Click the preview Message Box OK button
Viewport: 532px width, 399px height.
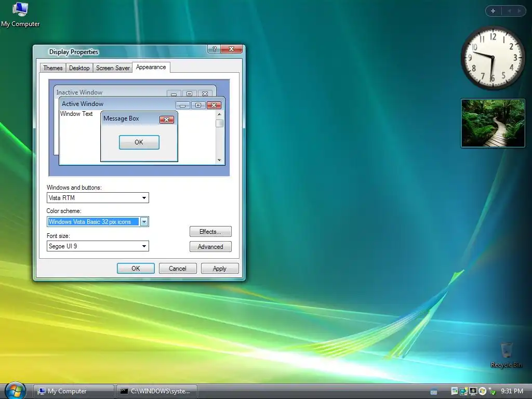pyautogui.click(x=139, y=142)
